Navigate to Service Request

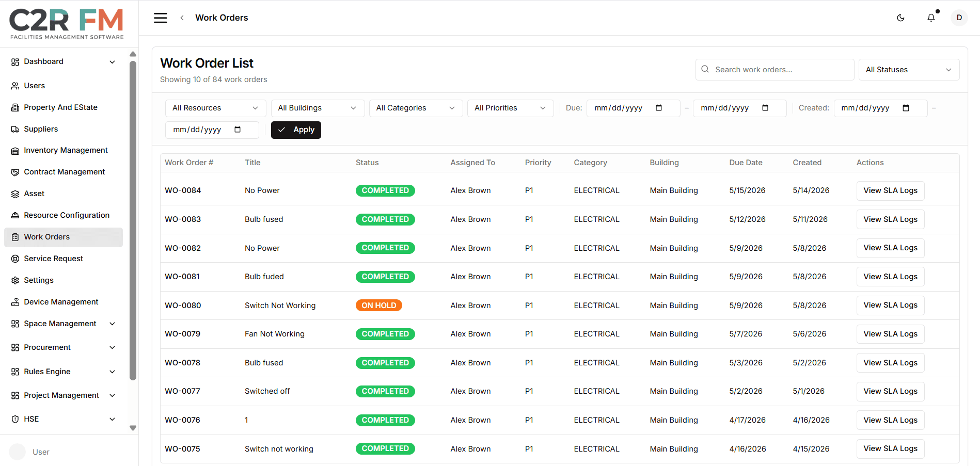(x=64, y=259)
